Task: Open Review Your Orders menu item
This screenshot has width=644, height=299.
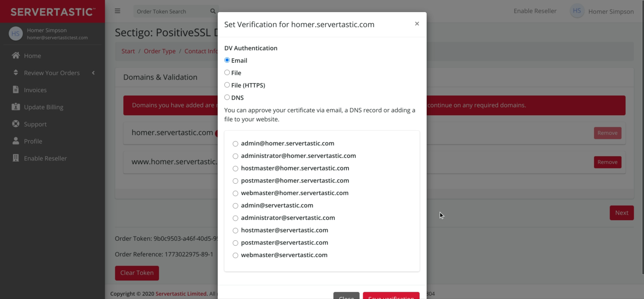Action: coord(52,73)
